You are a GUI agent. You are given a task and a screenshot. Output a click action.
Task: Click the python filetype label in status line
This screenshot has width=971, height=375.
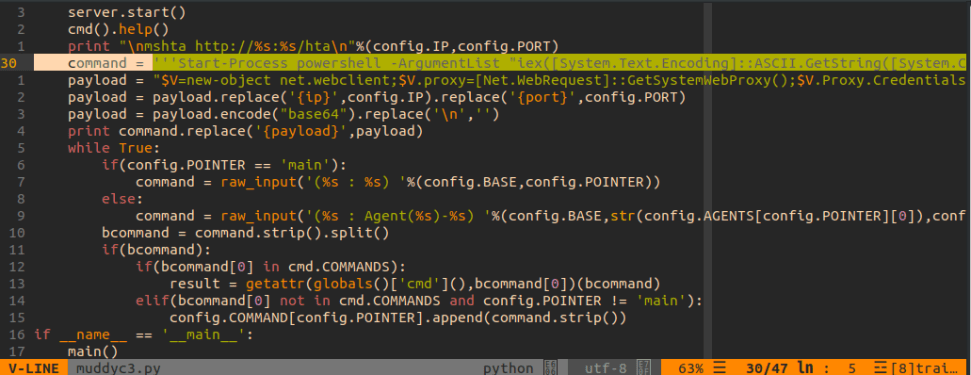[508, 369]
